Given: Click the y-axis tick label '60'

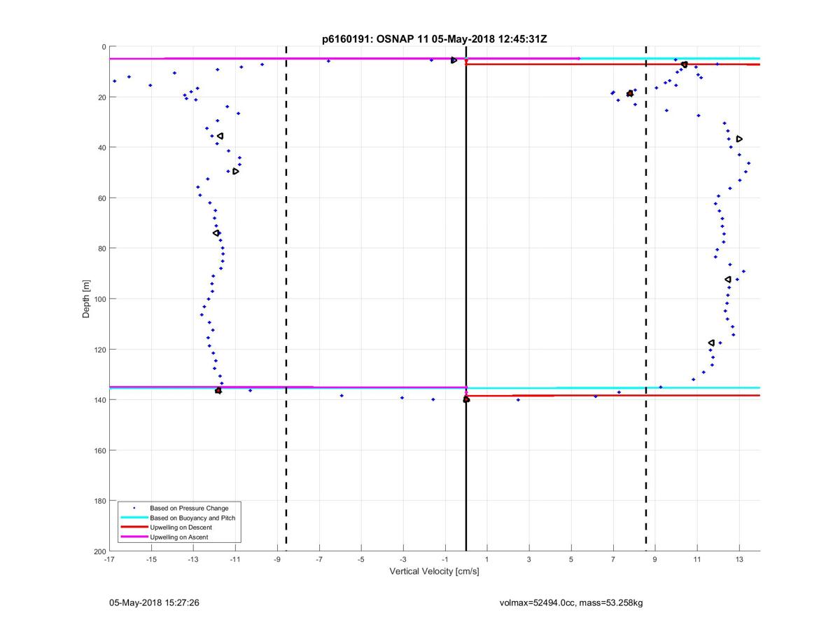Looking at the screenshot, I should [101, 198].
